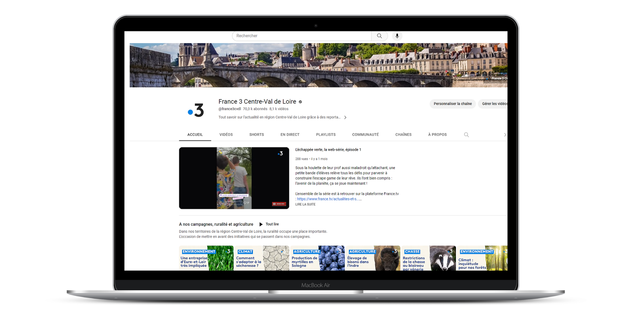This screenshot has height=326, width=644.
Task: Click Personnaliser la chaîne button
Action: (x=453, y=104)
